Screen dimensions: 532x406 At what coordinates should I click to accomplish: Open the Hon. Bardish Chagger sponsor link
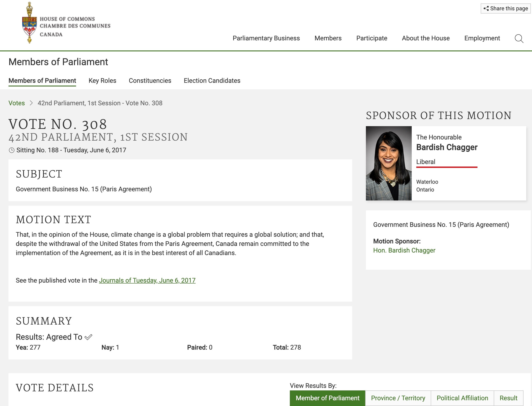404,250
